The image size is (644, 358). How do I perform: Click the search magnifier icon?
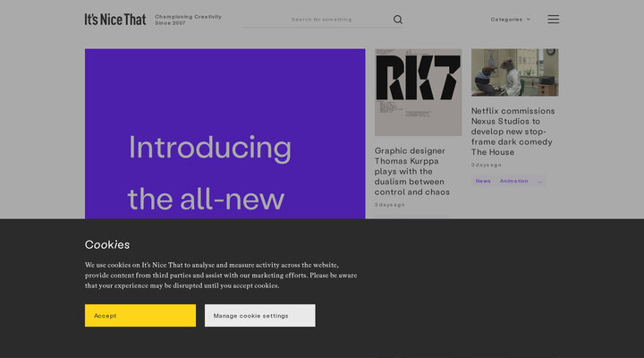[398, 19]
